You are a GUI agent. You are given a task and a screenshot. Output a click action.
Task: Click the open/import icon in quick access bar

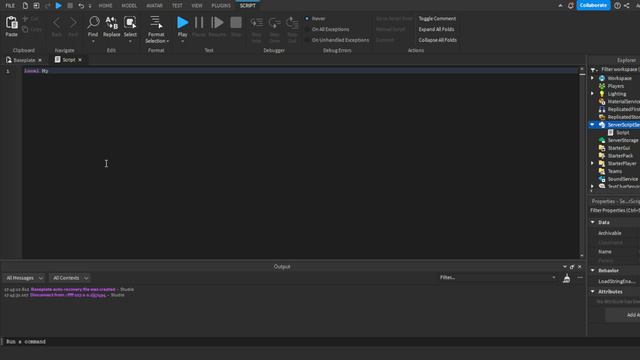(x=36, y=5)
